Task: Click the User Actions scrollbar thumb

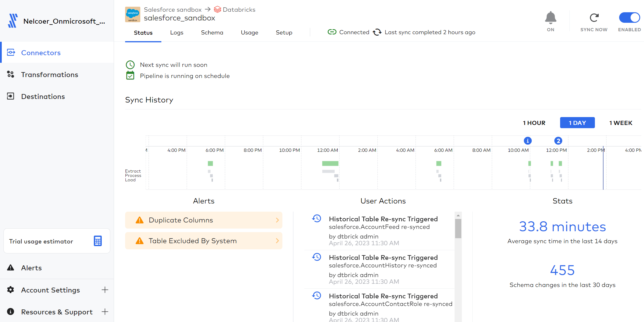Action: click(x=458, y=228)
